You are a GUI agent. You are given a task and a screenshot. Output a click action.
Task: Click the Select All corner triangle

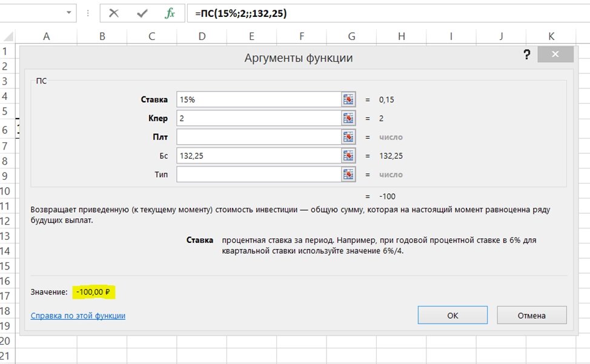(8, 36)
